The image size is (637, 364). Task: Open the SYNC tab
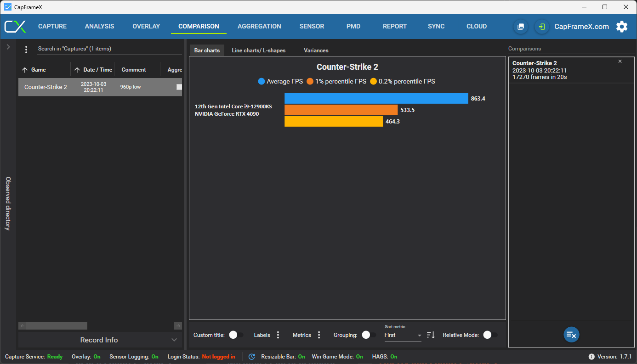[x=436, y=27]
